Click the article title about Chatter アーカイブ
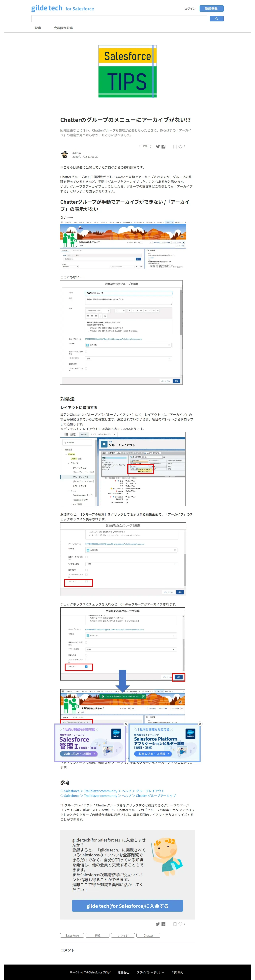The image size is (255, 980). (125, 120)
